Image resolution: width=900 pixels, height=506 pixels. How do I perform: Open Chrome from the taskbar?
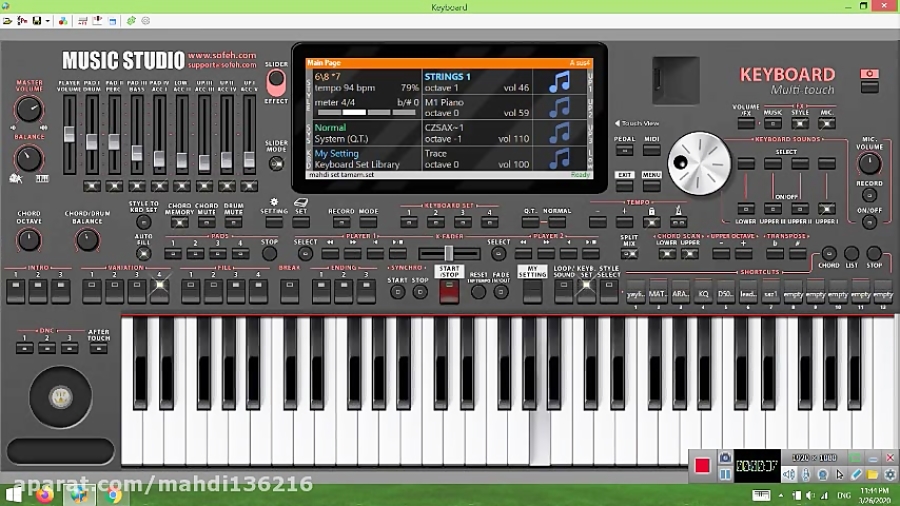point(113,495)
